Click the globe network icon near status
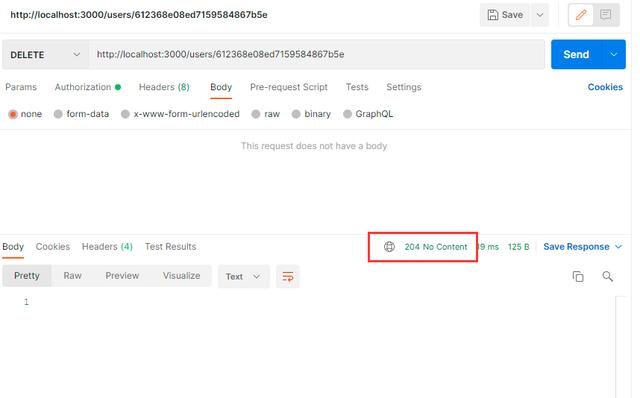Image resolution: width=640 pixels, height=398 pixels. (389, 247)
